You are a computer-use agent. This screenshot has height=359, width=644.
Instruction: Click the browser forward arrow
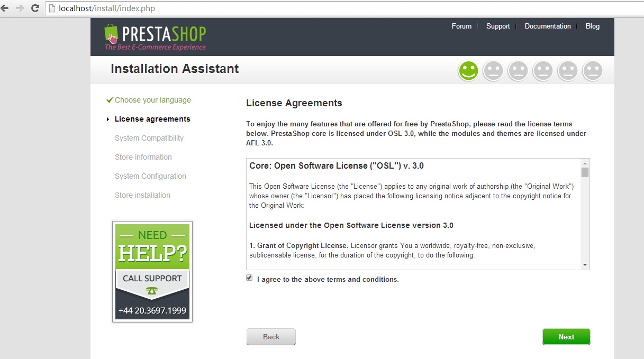tap(20, 8)
